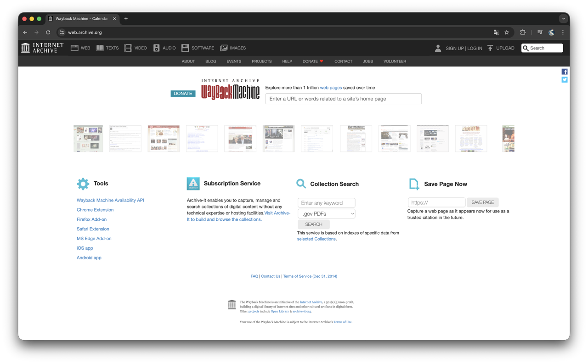Open the MS Edge Add-on link
The image size is (588, 364).
(94, 239)
